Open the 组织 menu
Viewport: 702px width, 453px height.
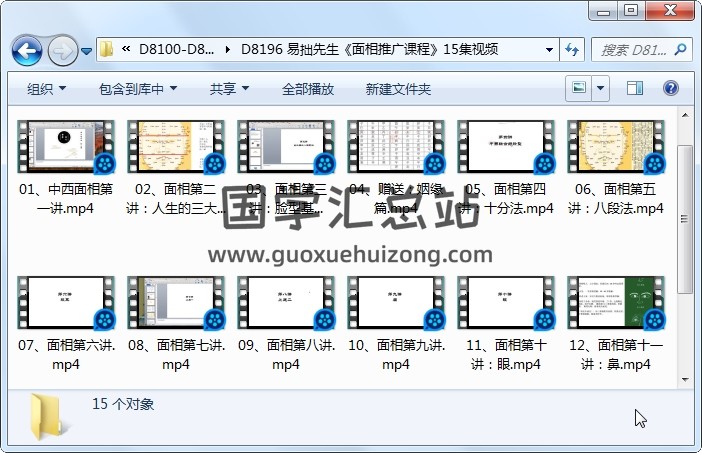[47, 89]
